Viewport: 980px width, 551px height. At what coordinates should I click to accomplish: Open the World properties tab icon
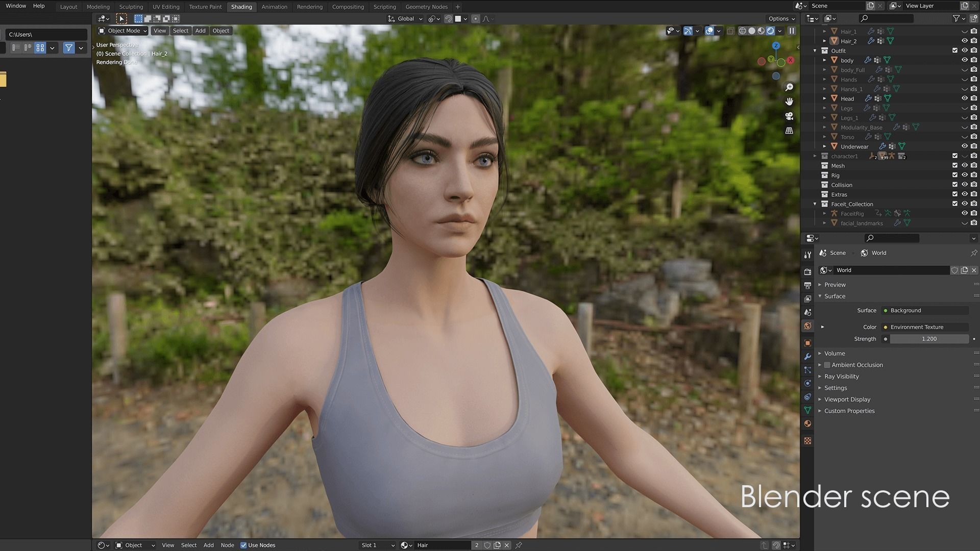point(807,326)
